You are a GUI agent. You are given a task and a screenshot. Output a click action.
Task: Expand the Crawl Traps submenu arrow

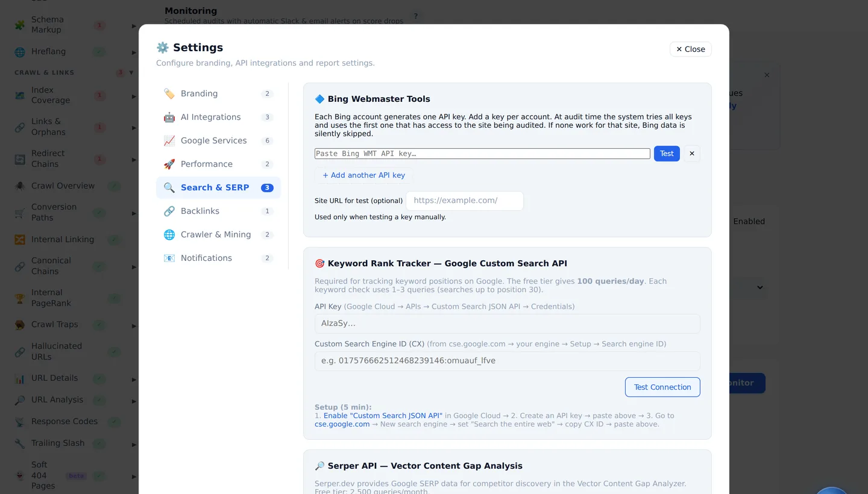134,326
